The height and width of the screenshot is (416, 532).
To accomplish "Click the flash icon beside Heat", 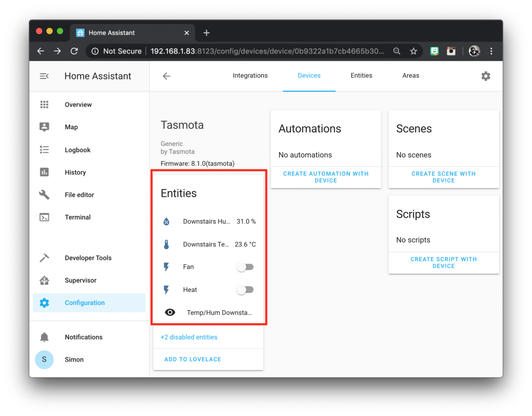I will click(166, 290).
